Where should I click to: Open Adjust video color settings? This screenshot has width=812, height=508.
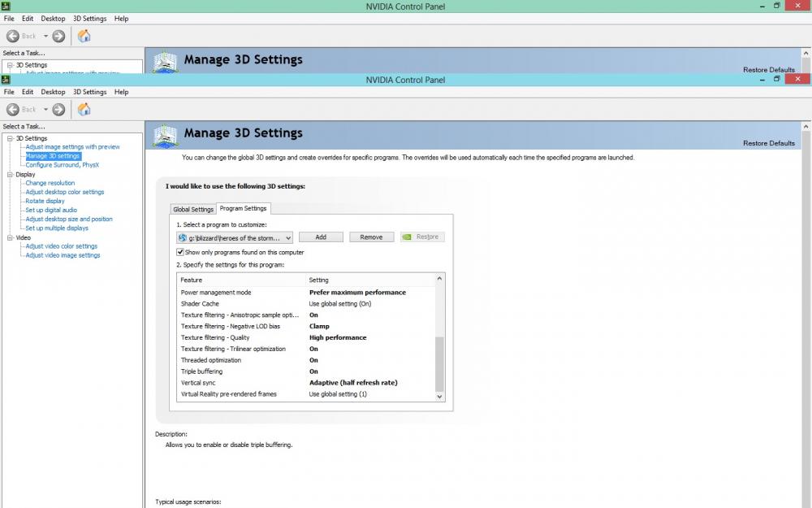62,247
